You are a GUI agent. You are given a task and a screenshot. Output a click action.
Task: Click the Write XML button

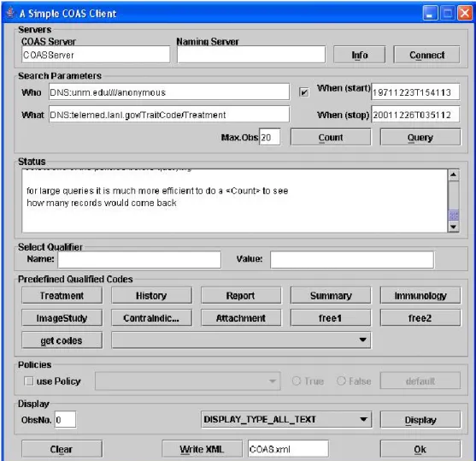[203, 449]
